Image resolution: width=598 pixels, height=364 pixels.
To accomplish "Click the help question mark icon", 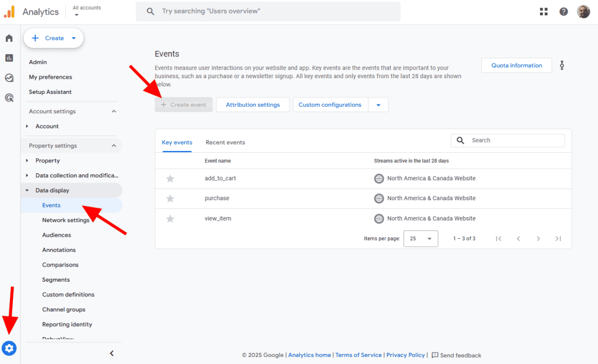I will tap(564, 12).
